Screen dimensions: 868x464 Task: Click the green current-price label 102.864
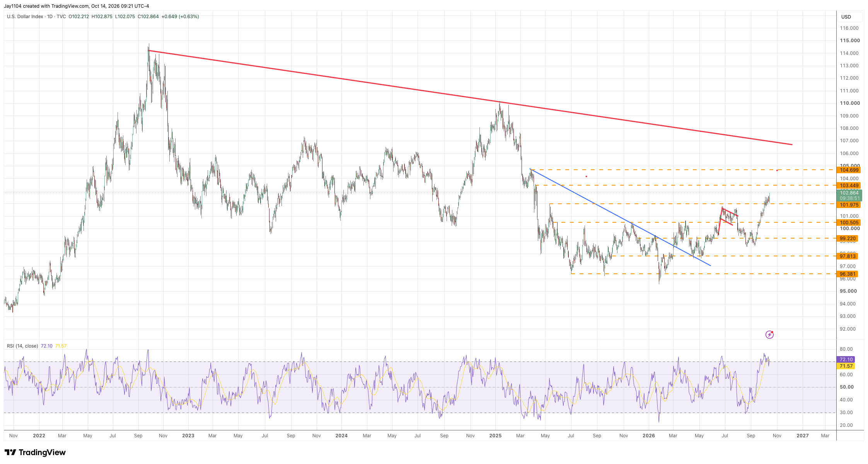pyautogui.click(x=849, y=195)
